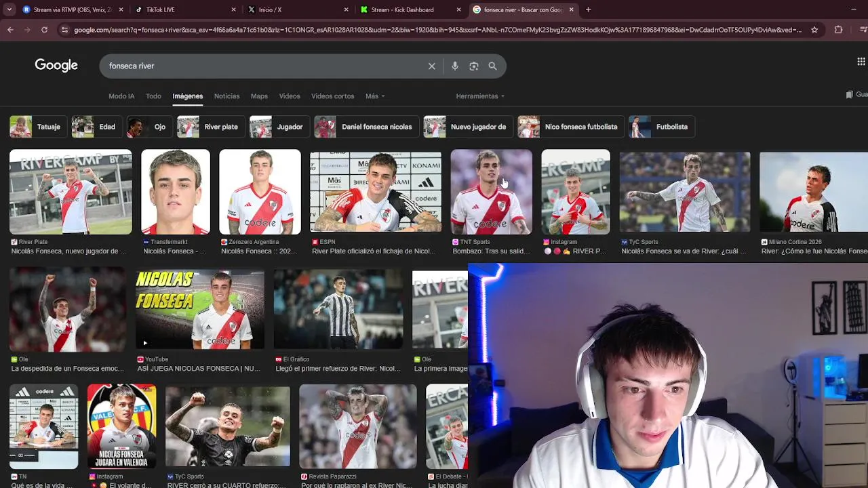Filter images by Jugador chip
This screenshot has width=868, height=488.
pos(279,127)
